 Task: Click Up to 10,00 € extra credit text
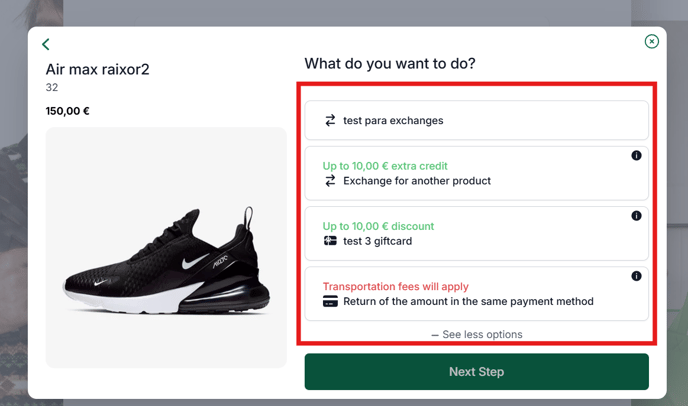click(385, 166)
